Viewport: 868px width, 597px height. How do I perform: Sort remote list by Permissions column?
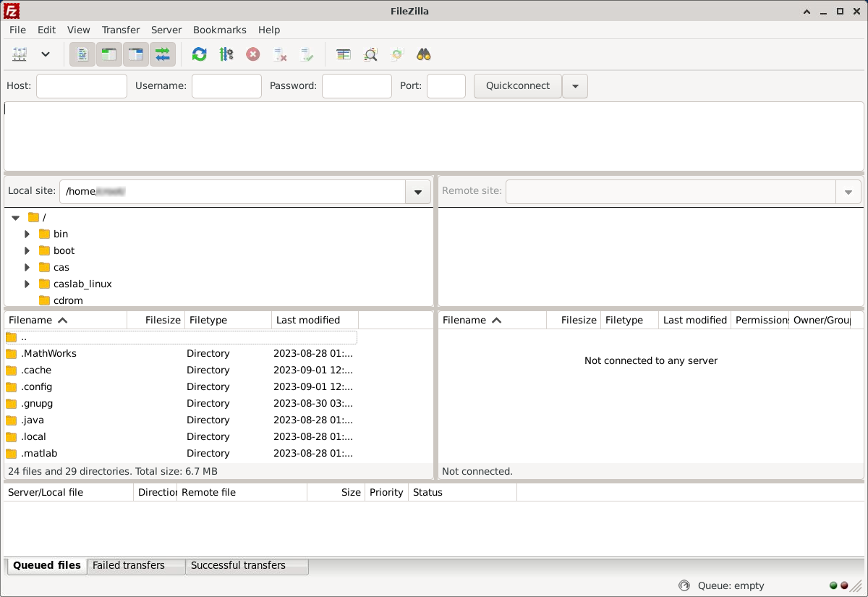pos(760,320)
